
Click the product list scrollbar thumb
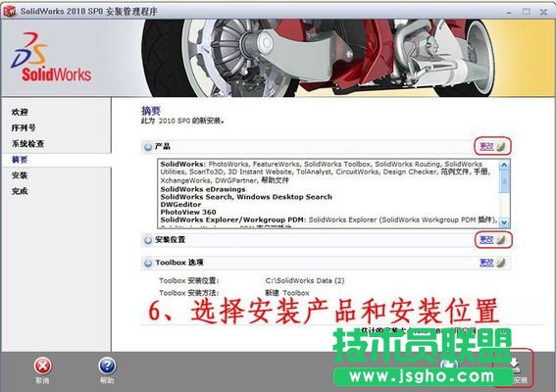[504, 181]
